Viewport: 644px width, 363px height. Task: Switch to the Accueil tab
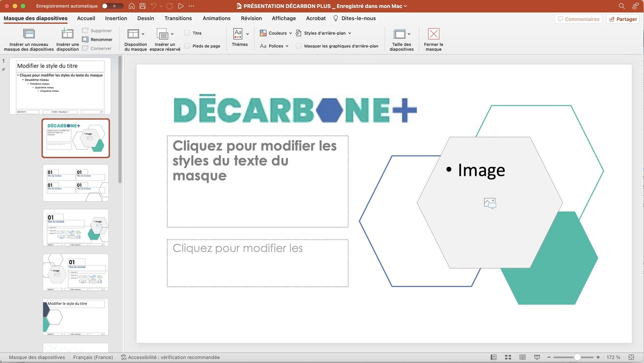86,18
